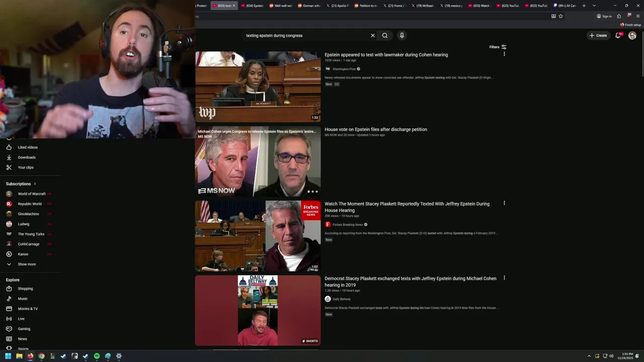Open 'Democrat Stacey Plaskett exchanged texts' title
This screenshot has width=644, height=362.
(411, 282)
